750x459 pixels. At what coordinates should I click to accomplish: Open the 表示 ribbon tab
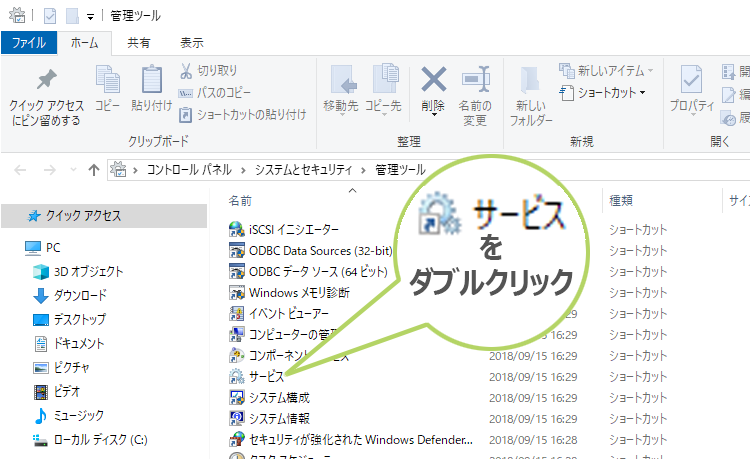tap(191, 43)
